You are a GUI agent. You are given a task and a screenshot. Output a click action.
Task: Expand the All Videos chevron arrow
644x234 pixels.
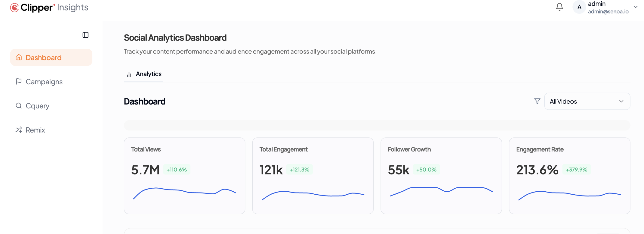click(x=622, y=101)
